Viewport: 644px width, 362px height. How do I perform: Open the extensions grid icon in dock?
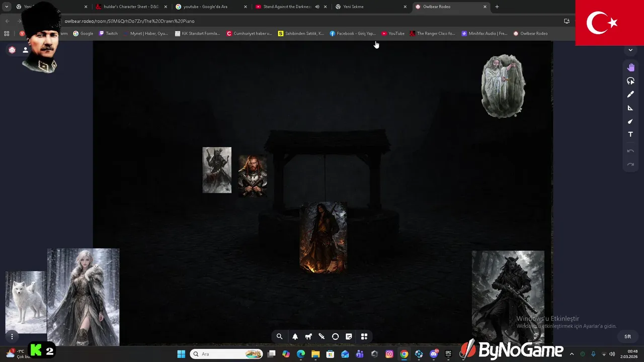tap(364, 336)
